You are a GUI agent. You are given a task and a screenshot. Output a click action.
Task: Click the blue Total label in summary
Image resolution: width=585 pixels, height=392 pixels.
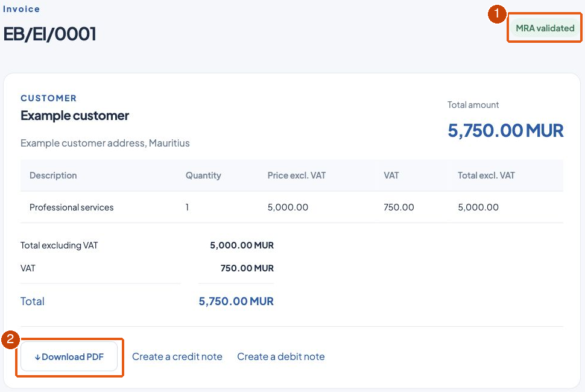[x=33, y=302]
